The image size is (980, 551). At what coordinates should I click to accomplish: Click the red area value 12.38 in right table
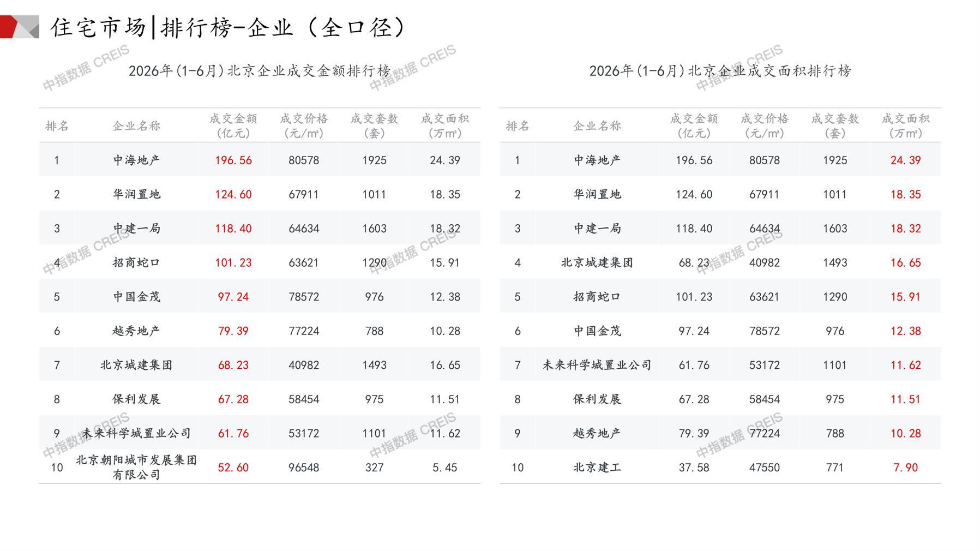tap(905, 331)
